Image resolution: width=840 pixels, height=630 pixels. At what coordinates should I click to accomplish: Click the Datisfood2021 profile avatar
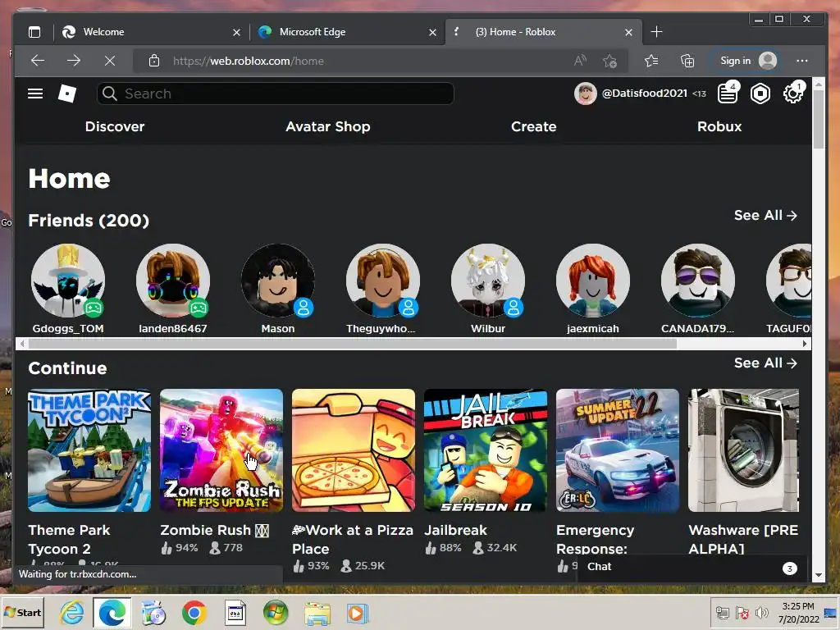pos(586,94)
